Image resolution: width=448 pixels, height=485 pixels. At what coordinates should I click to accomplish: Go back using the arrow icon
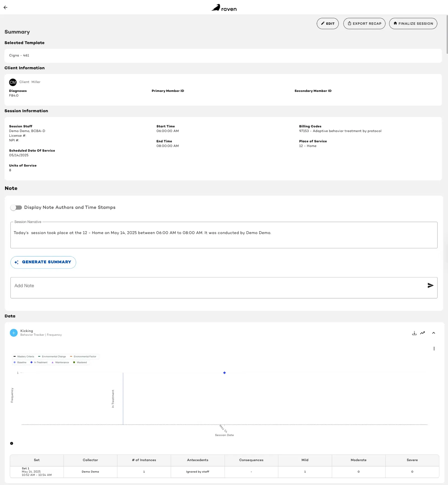point(6,8)
